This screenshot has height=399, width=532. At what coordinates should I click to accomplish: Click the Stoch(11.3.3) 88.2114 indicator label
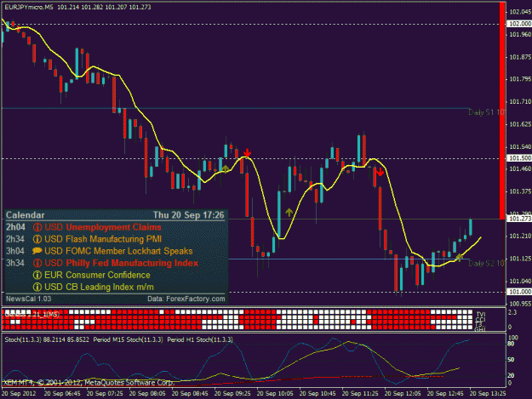coord(47,339)
